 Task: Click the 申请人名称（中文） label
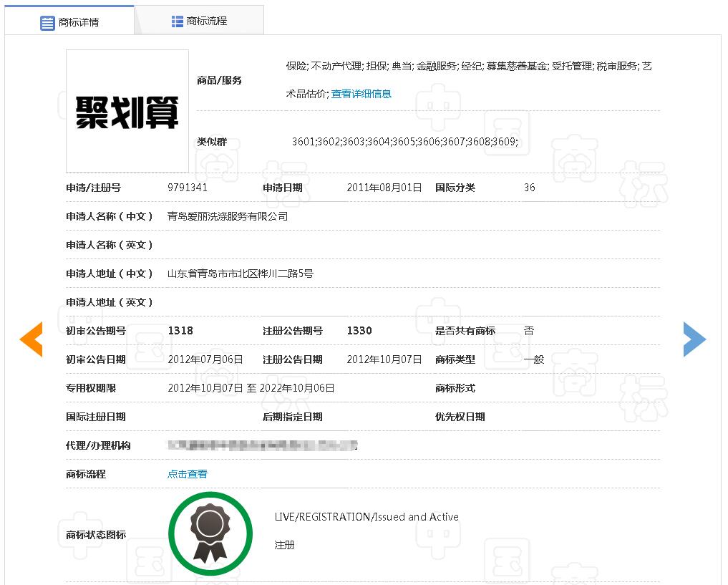click(x=110, y=216)
